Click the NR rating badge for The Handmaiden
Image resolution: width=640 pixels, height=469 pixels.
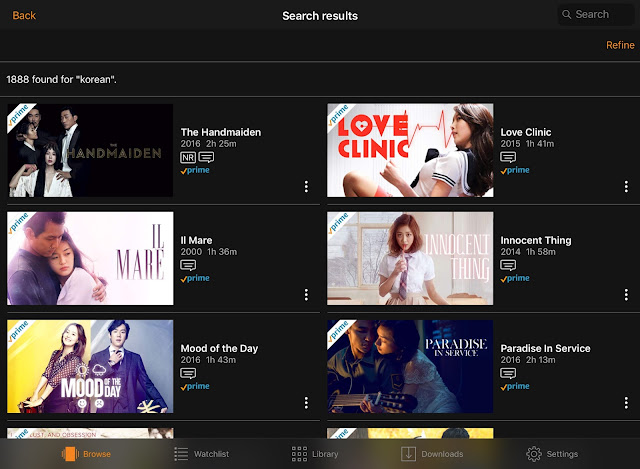point(188,157)
